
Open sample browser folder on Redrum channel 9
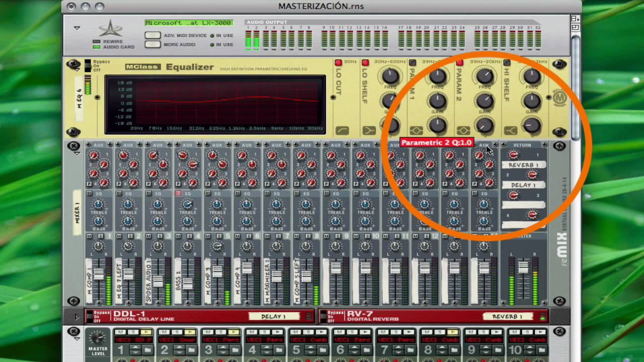pyautogui.click(x=499, y=350)
